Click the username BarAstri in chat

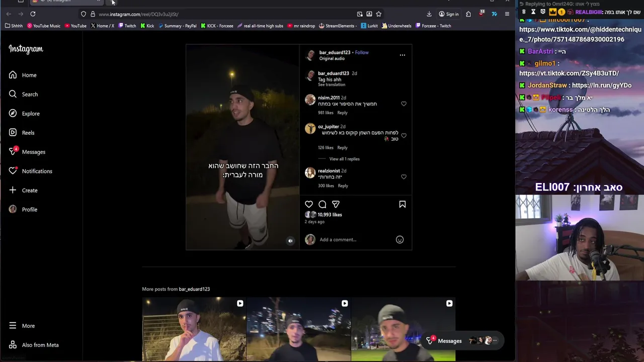540,51
